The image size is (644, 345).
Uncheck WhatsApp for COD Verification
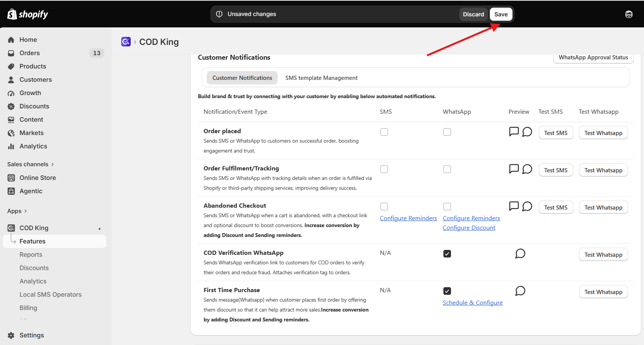coord(447,254)
